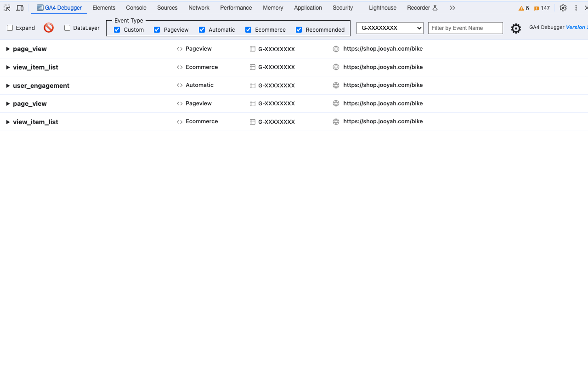Open the customize DevTools three-dot menu
This screenshot has height=368, width=588.
point(576,8)
